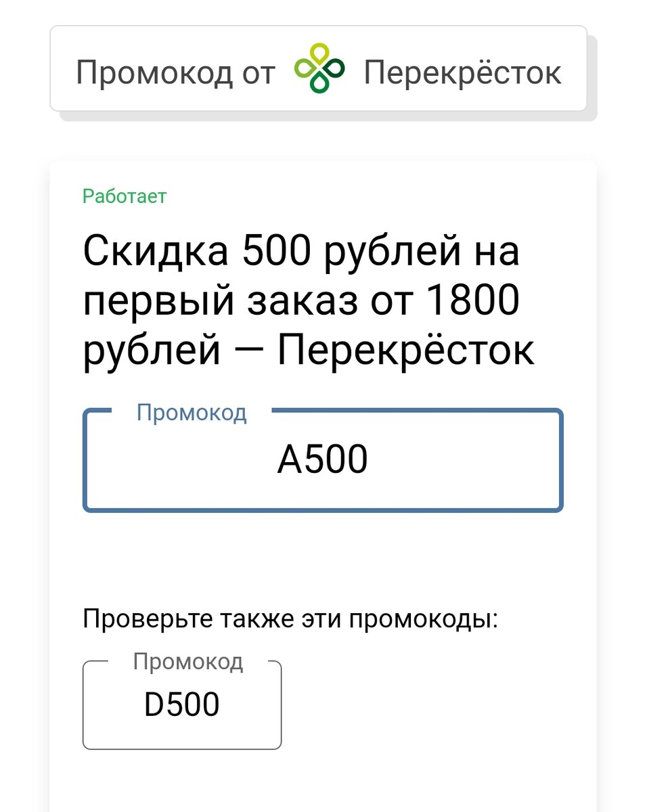Viewport: 645px width, 812px height.
Task: Click the text рублей — Перекрёсток in title
Action: 309,352
